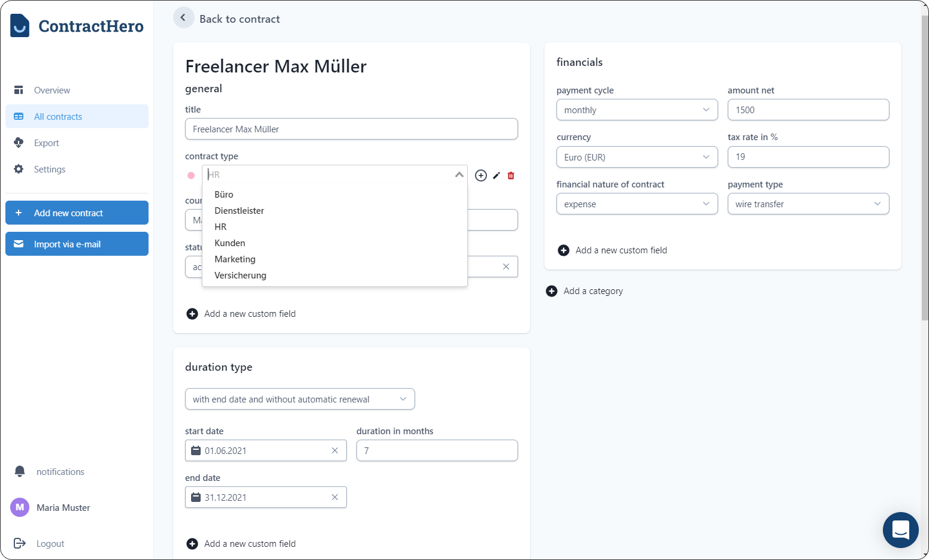Click the pencil edit contract type icon
Viewport: 929px width, 560px height.
click(x=497, y=175)
